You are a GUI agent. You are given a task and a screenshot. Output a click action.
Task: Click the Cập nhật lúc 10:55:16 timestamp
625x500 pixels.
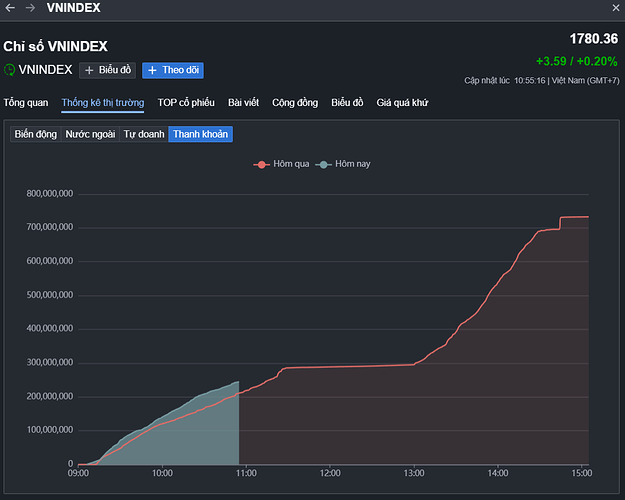click(504, 81)
